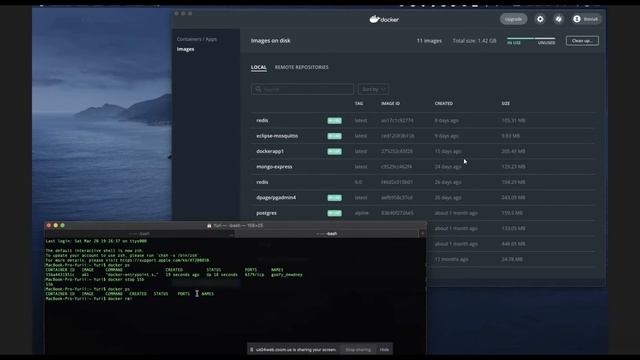The height and width of the screenshot is (360, 640).
Task: Click the '11 months ago' created cell
Action: click(x=451, y=259)
